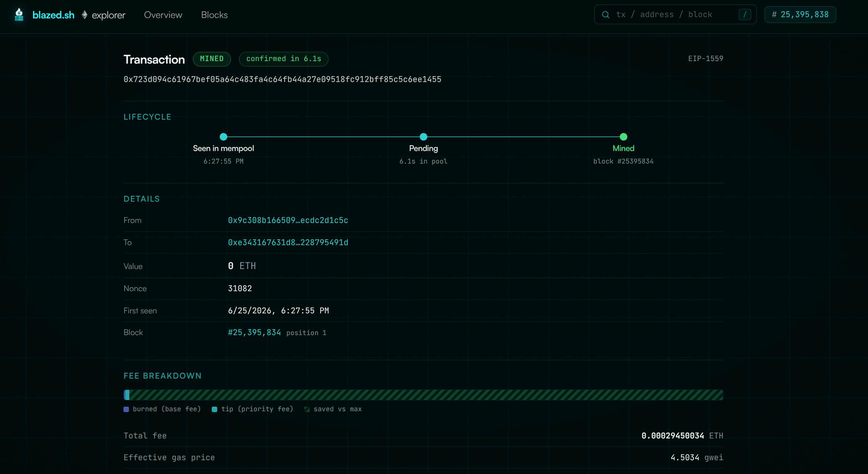The width and height of the screenshot is (868, 474).
Task: Select the 0 ETH value
Action: pyautogui.click(x=242, y=266)
